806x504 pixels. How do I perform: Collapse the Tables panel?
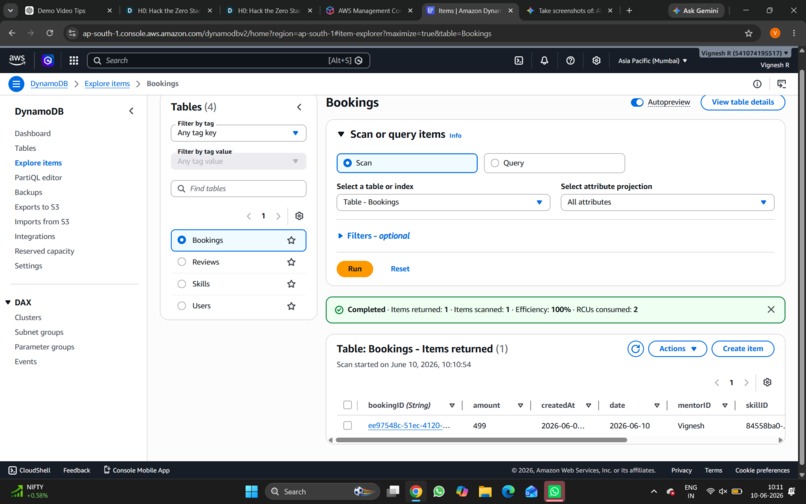[x=299, y=107]
